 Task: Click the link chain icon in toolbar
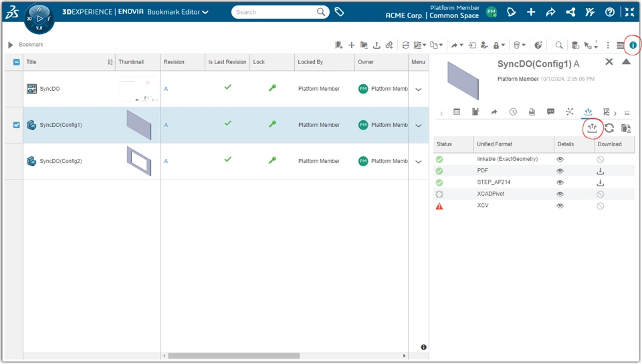click(x=389, y=45)
